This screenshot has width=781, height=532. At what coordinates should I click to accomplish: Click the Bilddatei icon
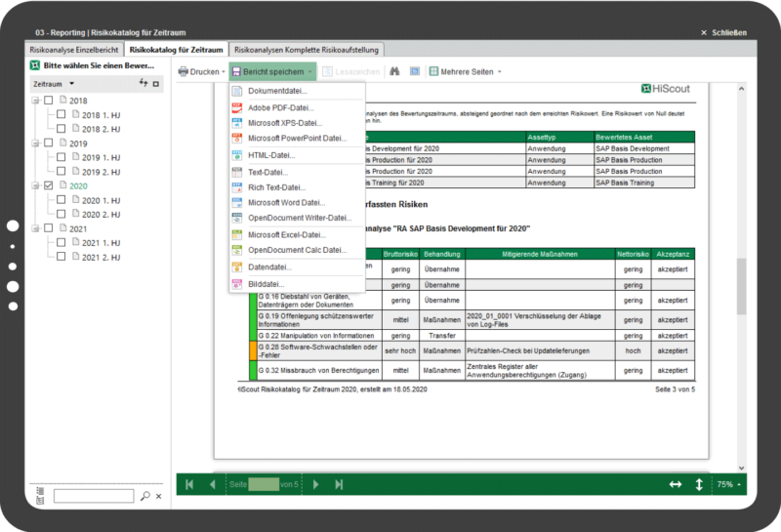(x=237, y=284)
